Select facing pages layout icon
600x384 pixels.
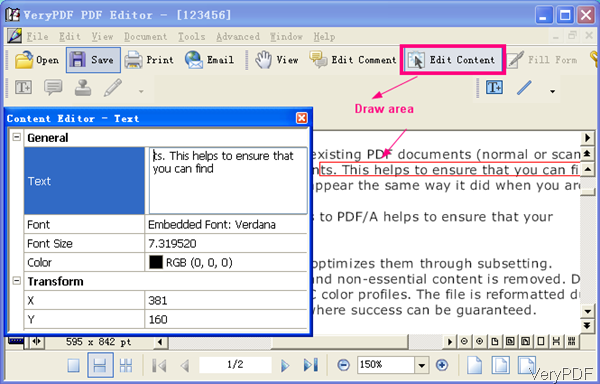[126, 365]
